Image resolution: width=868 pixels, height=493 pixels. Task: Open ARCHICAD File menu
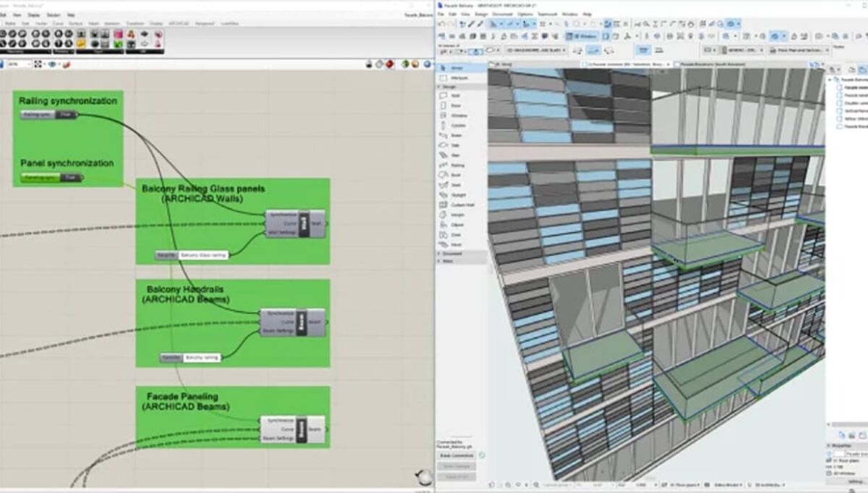[x=442, y=14]
